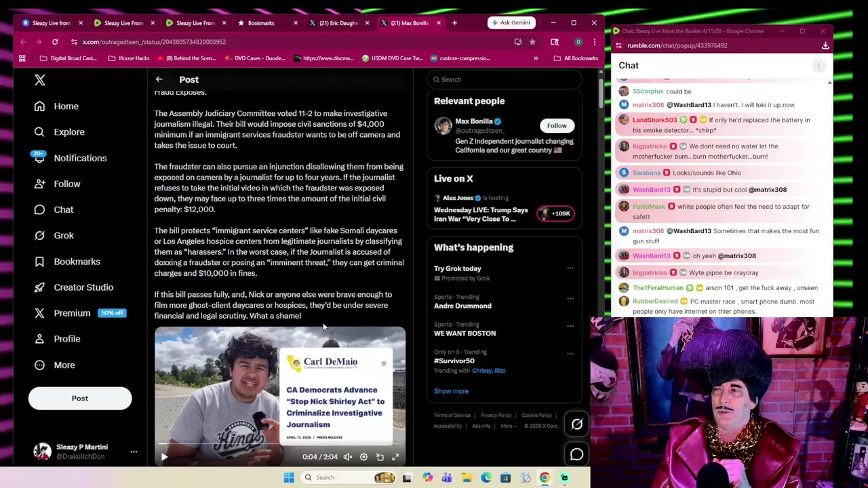This screenshot has width=868, height=488.
Task: Open Microsoft Store from the taskbar
Action: tap(505, 478)
